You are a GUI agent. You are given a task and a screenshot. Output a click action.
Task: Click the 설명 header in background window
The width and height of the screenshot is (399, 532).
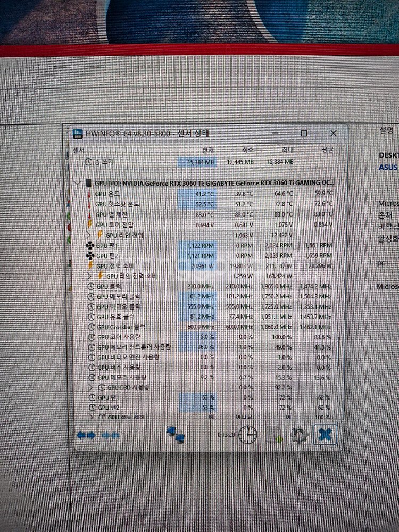387,130
